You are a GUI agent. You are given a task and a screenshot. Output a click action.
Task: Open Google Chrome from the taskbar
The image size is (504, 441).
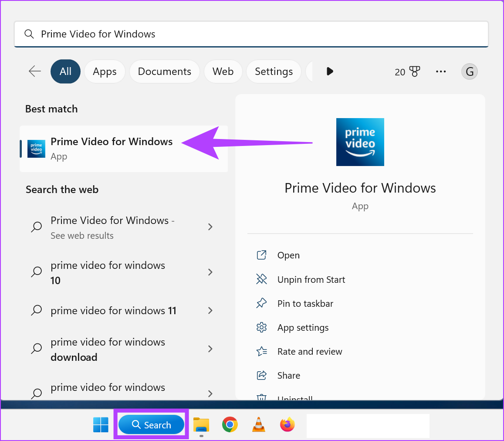(x=230, y=424)
